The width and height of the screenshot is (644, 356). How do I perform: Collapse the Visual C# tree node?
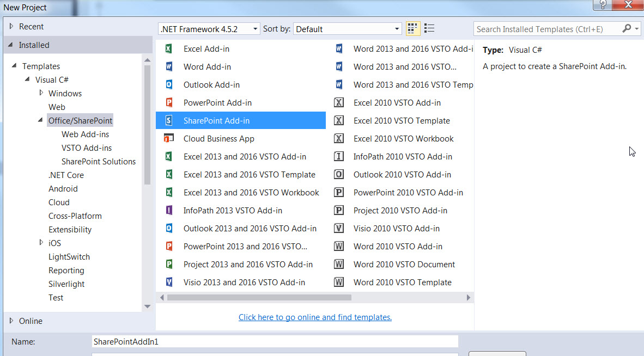pos(27,79)
